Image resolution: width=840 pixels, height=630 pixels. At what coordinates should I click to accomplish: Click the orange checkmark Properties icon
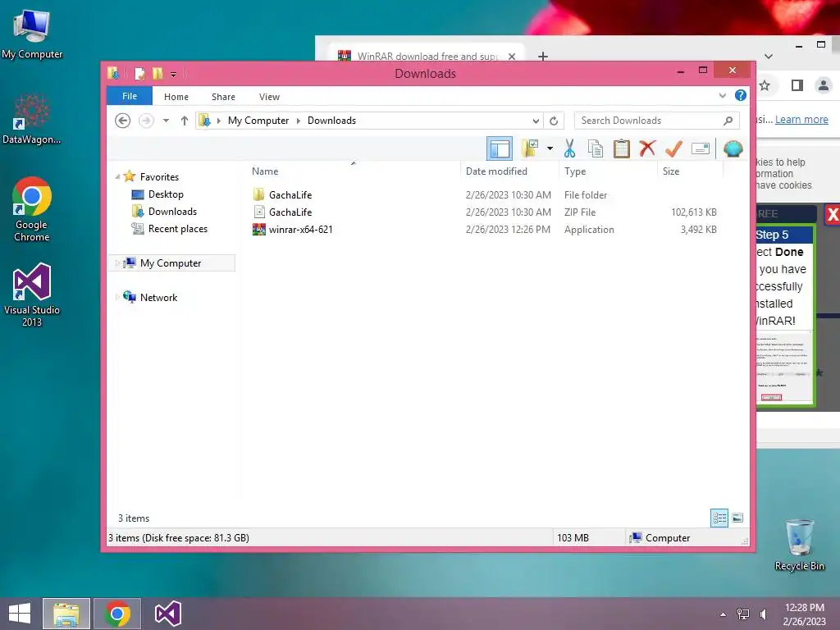click(x=673, y=148)
